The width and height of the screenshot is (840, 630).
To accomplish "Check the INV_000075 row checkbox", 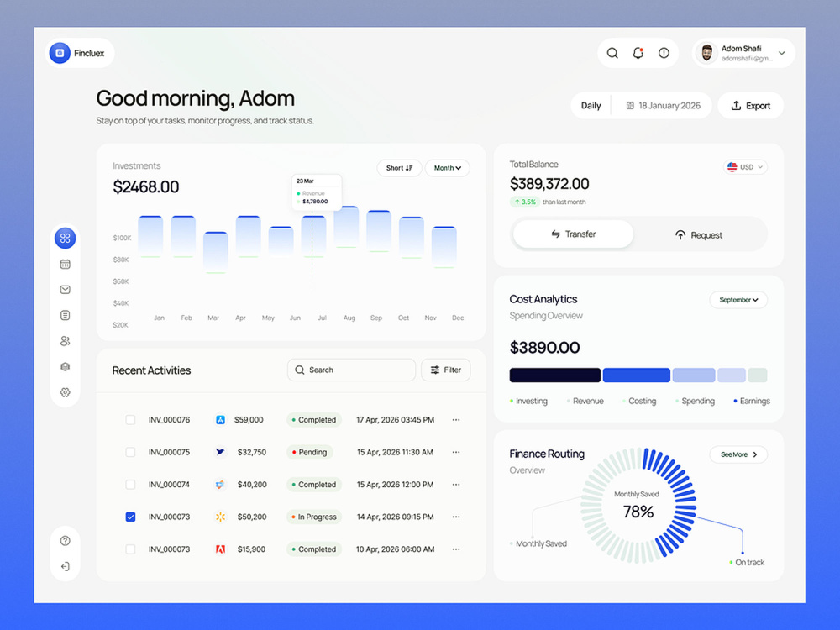I will tap(130, 452).
